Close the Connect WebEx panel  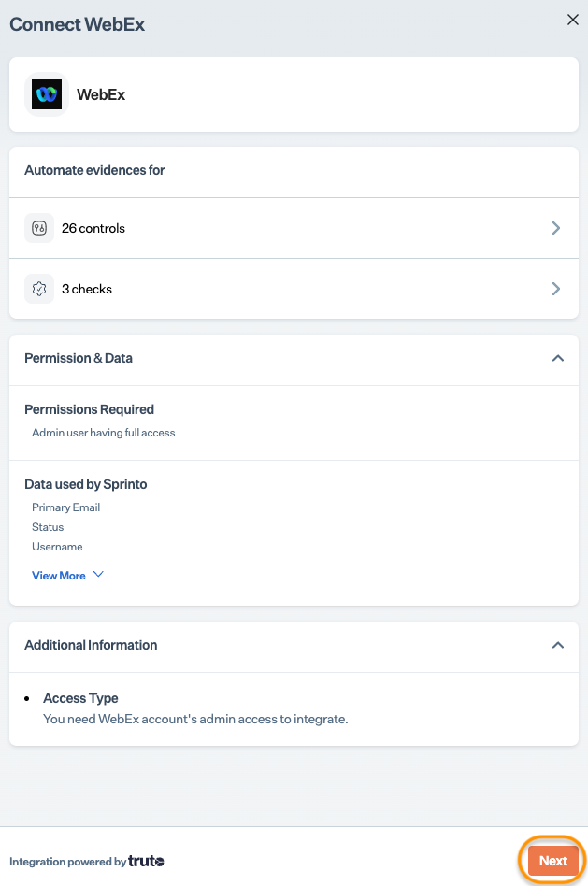point(572,20)
